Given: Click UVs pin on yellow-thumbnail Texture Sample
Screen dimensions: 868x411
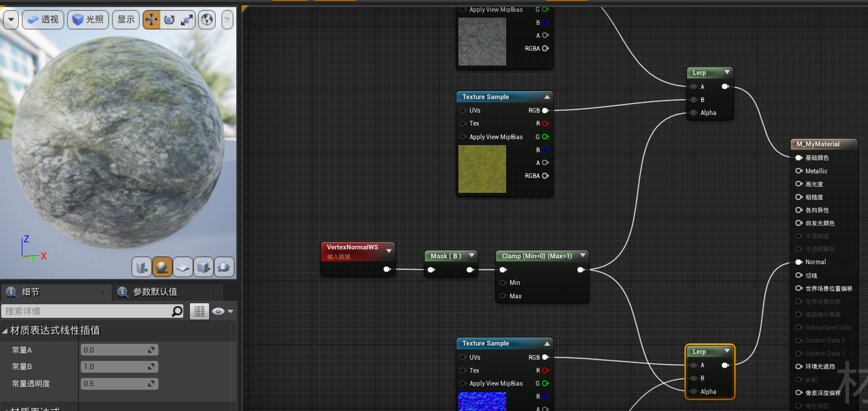Looking at the screenshot, I should tap(463, 110).
